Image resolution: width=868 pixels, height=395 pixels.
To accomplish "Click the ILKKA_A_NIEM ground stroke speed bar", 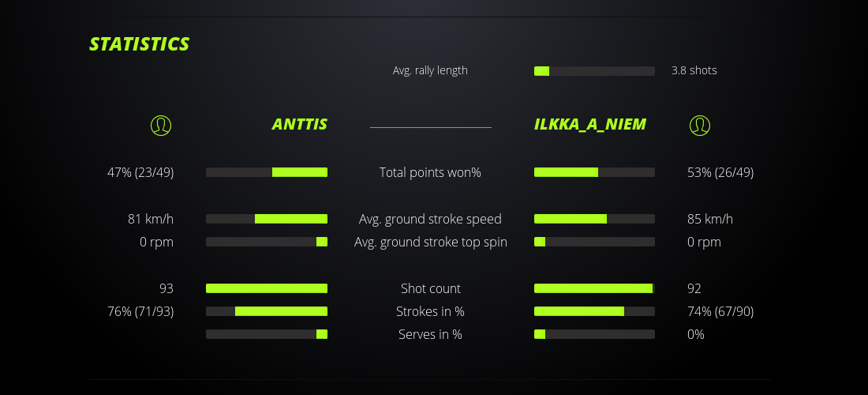I will click(x=594, y=219).
